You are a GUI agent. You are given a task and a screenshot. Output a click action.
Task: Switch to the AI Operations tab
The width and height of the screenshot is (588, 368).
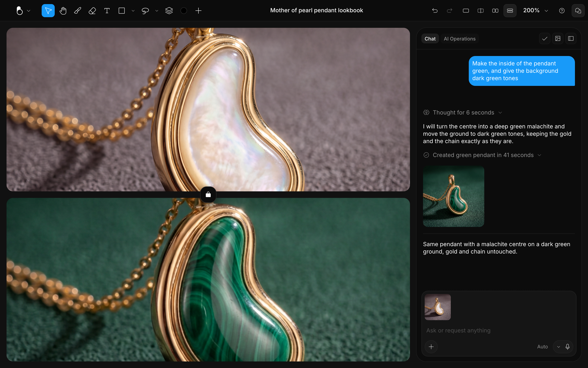point(459,39)
